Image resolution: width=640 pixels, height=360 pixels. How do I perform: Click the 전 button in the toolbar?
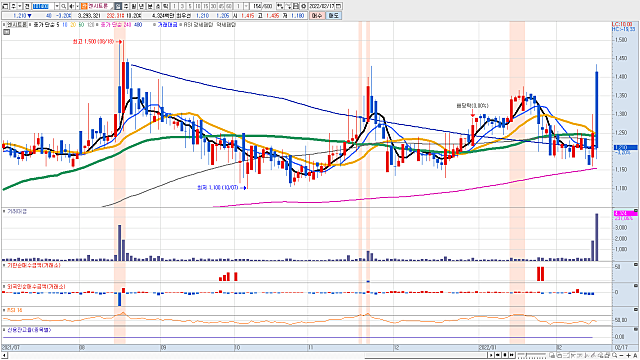pos(27,6)
